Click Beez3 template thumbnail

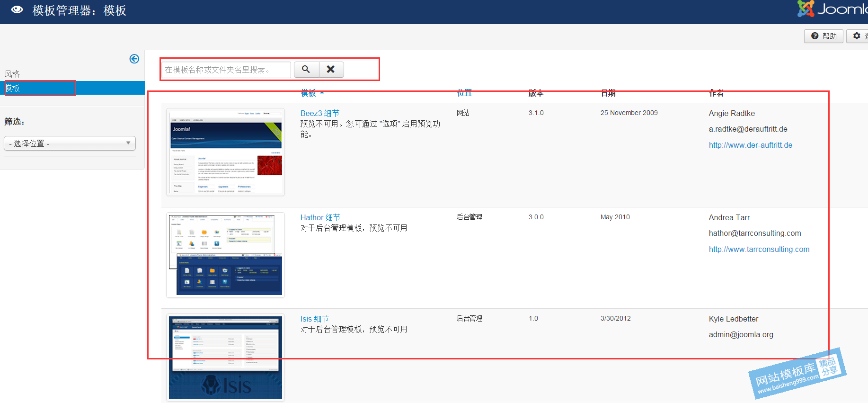226,152
